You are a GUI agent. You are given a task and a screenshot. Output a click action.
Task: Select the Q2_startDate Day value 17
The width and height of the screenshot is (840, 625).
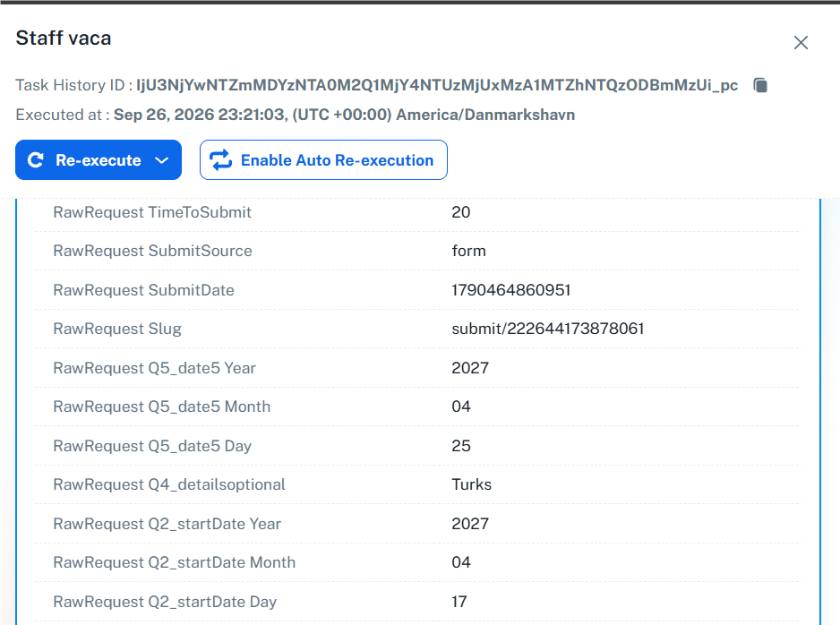[459, 602]
